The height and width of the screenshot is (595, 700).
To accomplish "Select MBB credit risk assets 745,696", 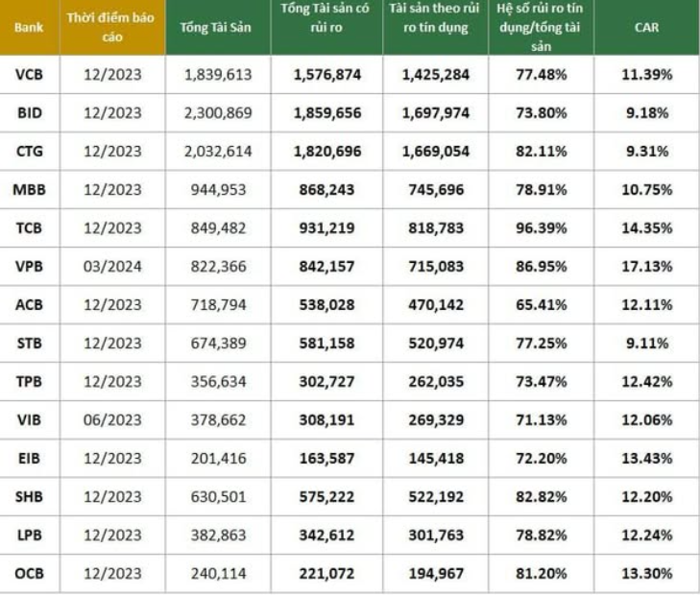I will pyautogui.click(x=435, y=190).
